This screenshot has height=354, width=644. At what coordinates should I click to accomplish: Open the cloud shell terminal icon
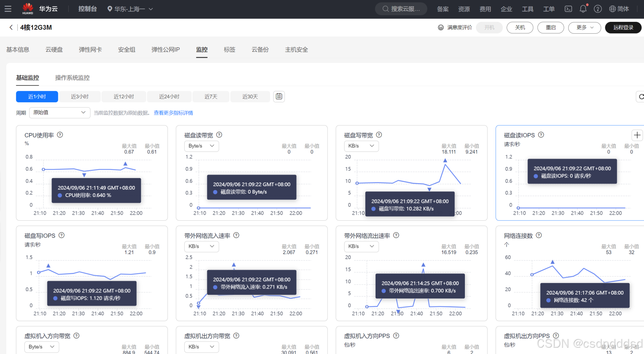coord(568,9)
